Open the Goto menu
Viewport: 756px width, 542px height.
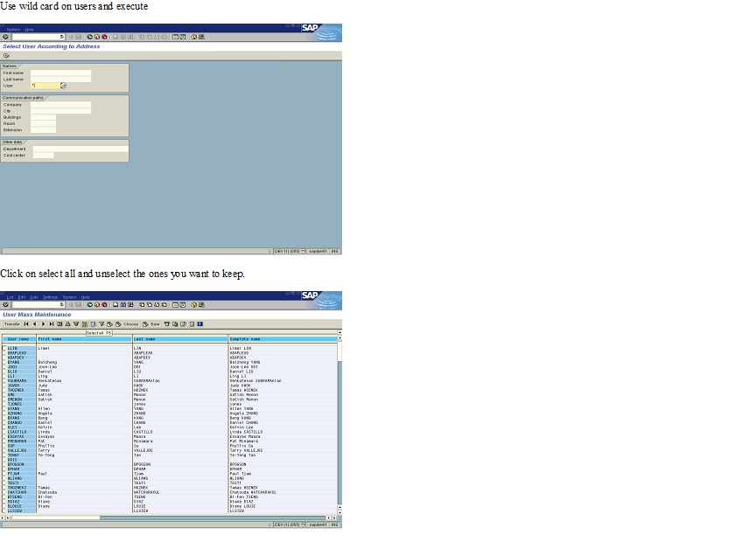pos(33,297)
